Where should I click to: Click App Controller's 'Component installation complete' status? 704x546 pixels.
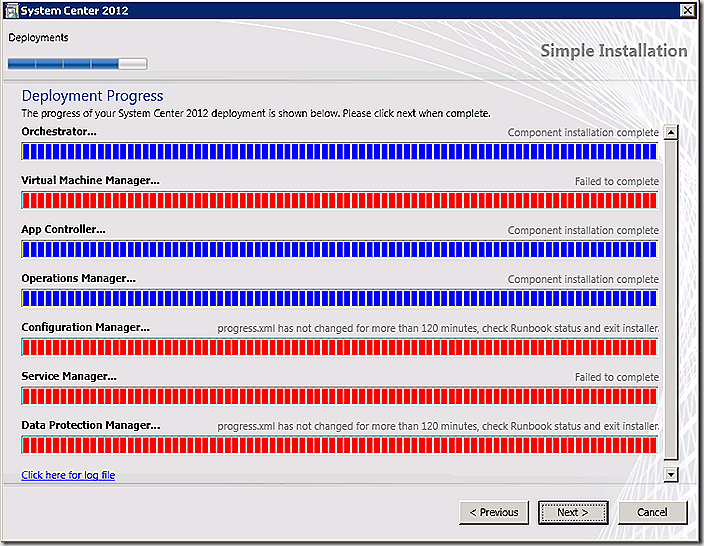[x=583, y=230]
